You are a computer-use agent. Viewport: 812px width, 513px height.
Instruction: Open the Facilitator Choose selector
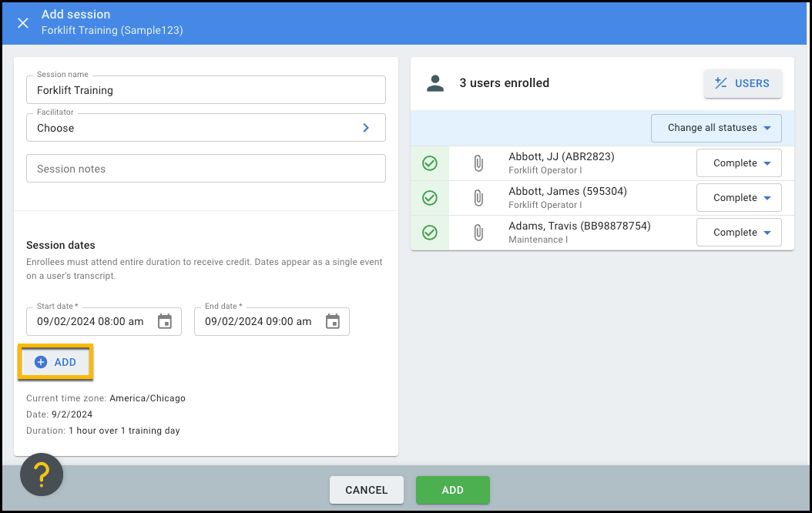[206, 128]
